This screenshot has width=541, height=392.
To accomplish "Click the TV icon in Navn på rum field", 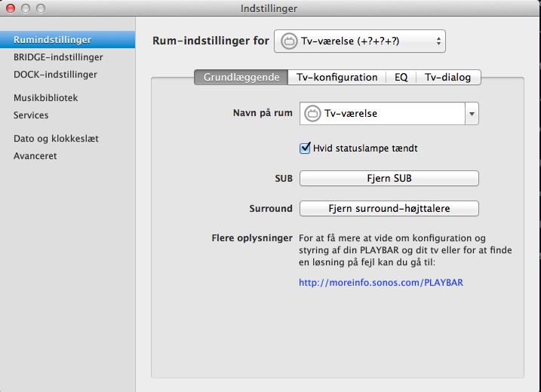I will coord(312,114).
